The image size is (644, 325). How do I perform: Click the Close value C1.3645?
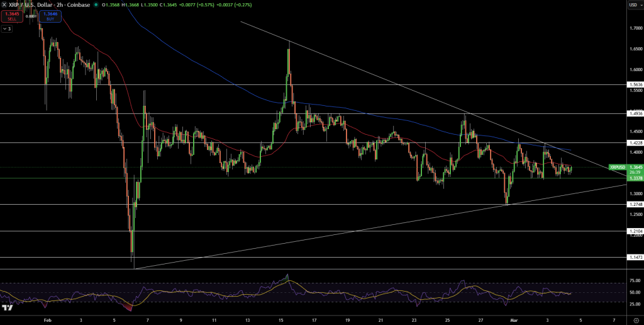169,5
